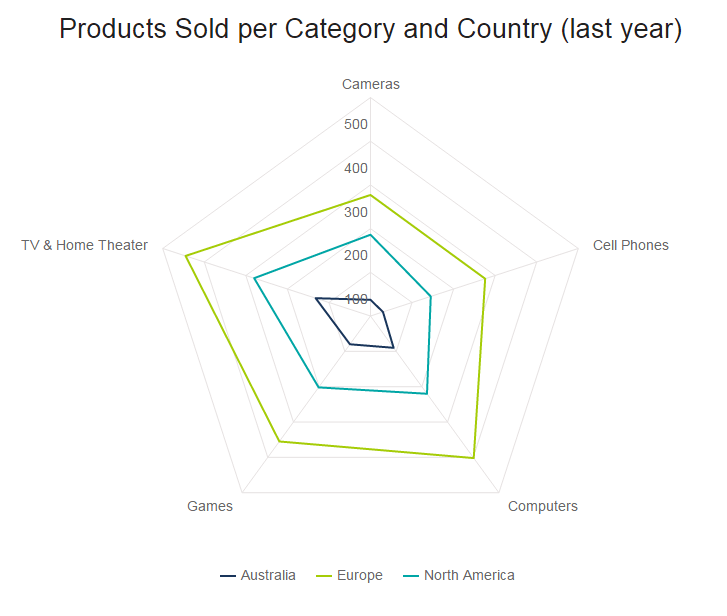Click Australia's point on TV & Home Theater
The height and width of the screenshot is (616, 727).
click(x=316, y=298)
